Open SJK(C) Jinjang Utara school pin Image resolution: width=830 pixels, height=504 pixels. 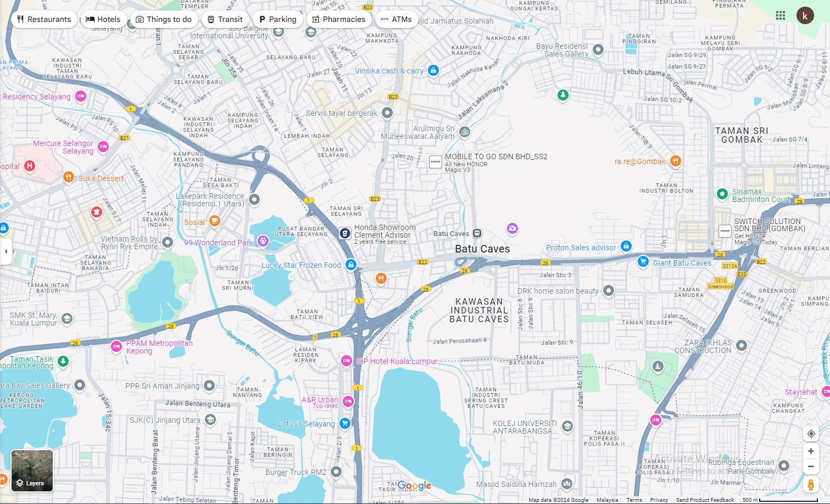coord(210,420)
